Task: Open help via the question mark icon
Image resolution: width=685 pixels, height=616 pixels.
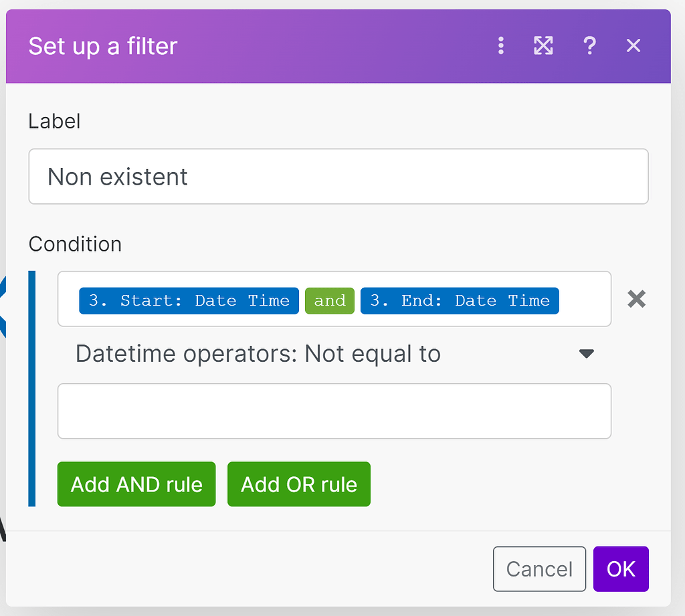Action: [589, 45]
